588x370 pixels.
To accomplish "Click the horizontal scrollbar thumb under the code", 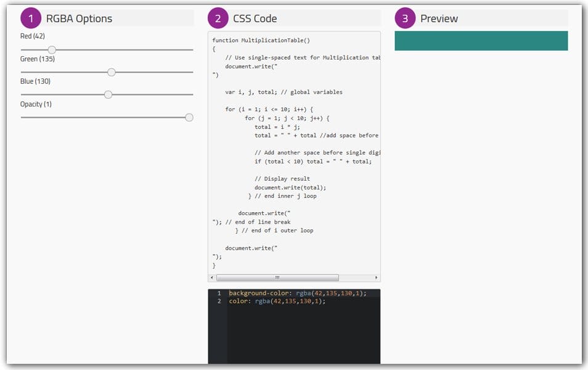I will coord(277,277).
